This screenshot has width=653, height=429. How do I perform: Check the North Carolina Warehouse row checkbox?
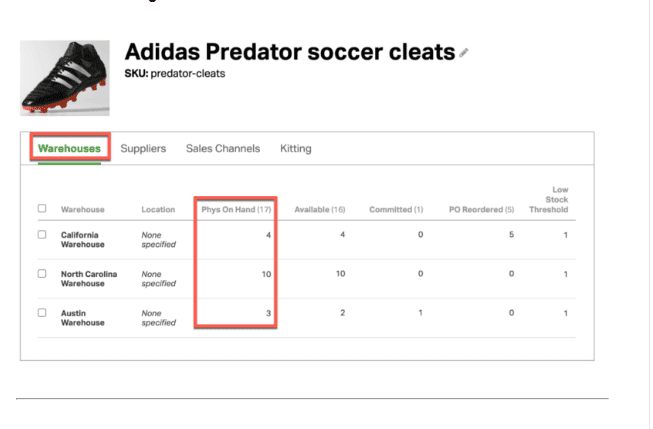point(42,274)
